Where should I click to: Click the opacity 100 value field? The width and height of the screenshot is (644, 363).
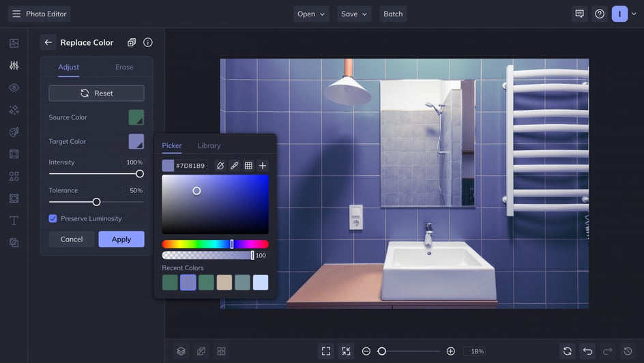[x=261, y=255]
